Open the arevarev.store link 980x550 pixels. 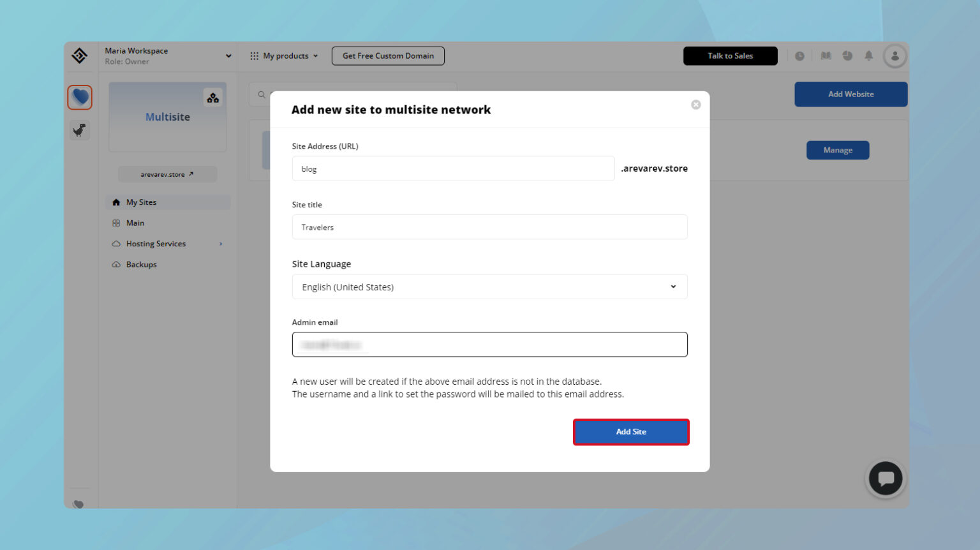167,174
